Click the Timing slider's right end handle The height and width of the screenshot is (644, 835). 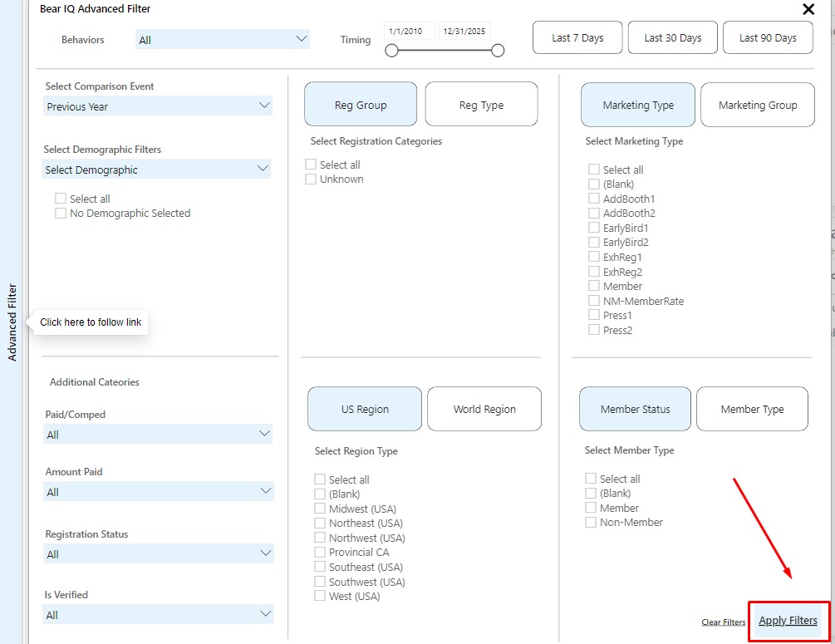click(498, 51)
